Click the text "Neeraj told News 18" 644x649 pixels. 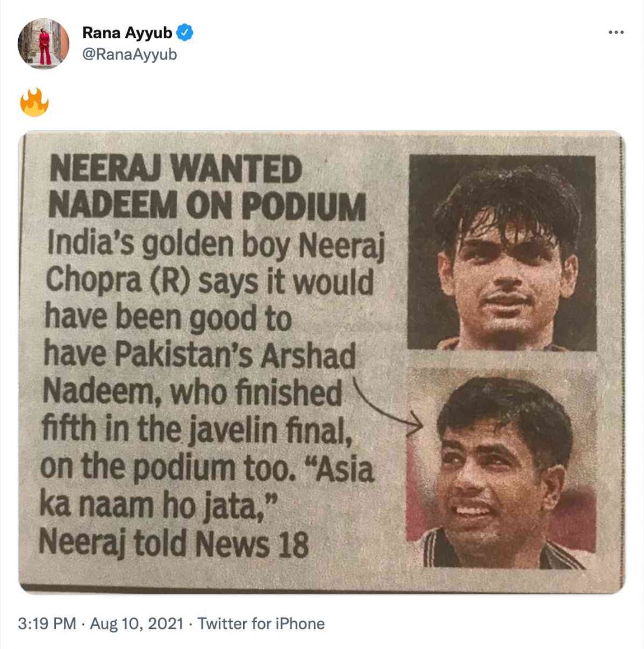(x=174, y=543)
